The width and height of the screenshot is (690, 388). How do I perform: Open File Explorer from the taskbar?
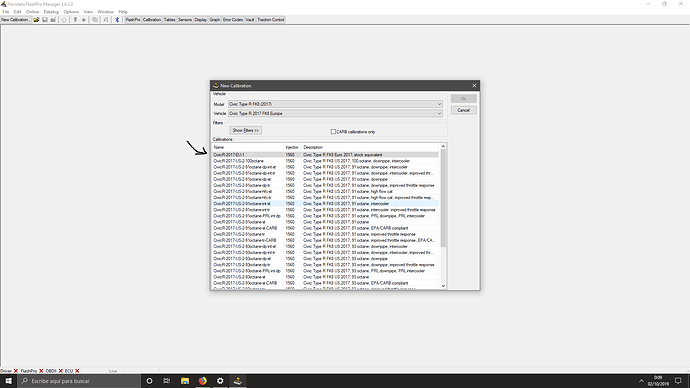click(x=185, y=381)
